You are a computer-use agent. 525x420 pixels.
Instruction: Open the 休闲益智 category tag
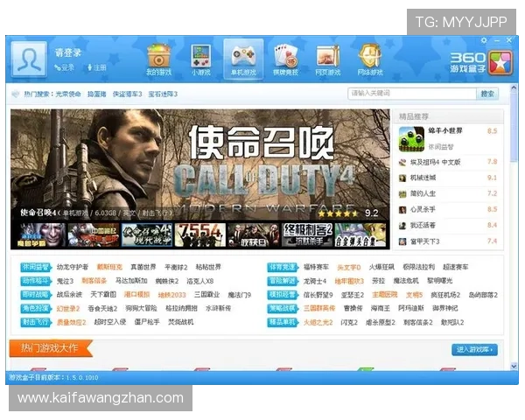pyautogui.click(x=36, y=267)
